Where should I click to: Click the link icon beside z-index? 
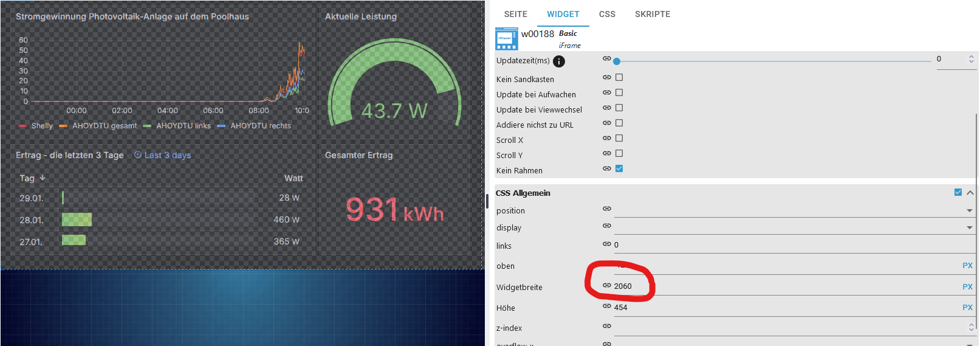click(607, 326)
